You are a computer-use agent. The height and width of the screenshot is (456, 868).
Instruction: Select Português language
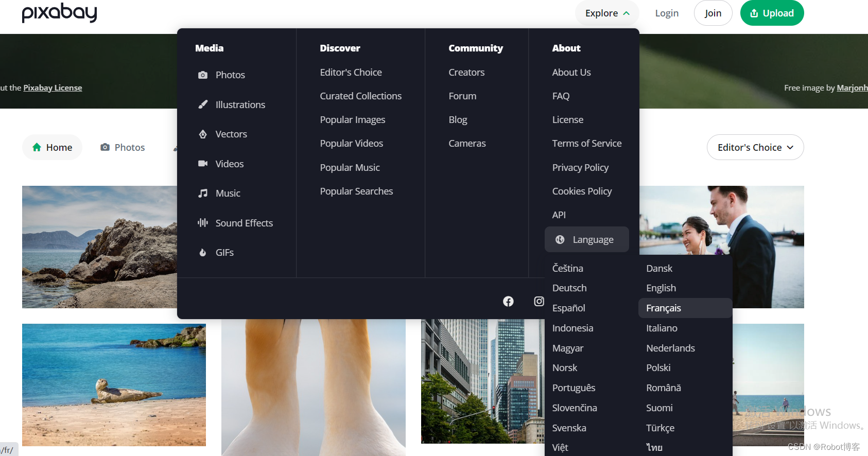(x=574, y=388)
